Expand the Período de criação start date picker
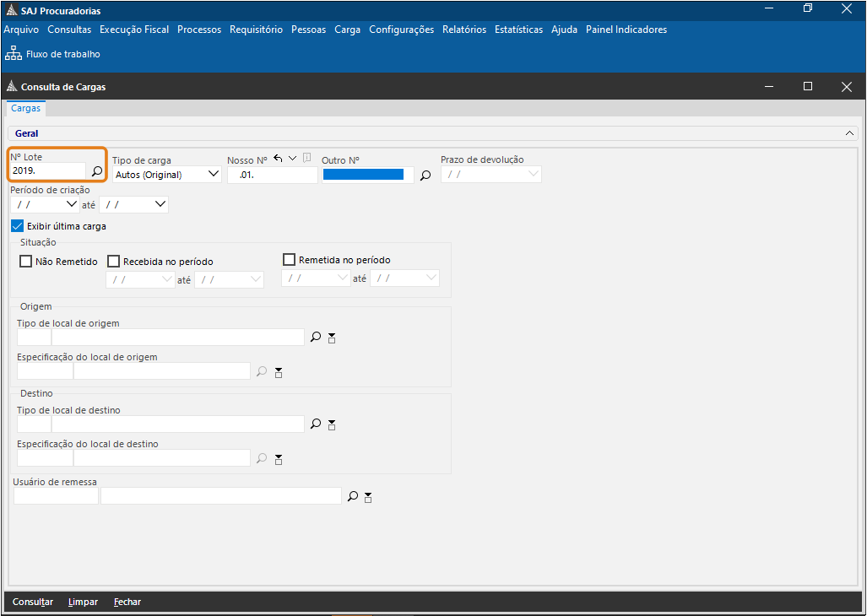 [70, 204]
